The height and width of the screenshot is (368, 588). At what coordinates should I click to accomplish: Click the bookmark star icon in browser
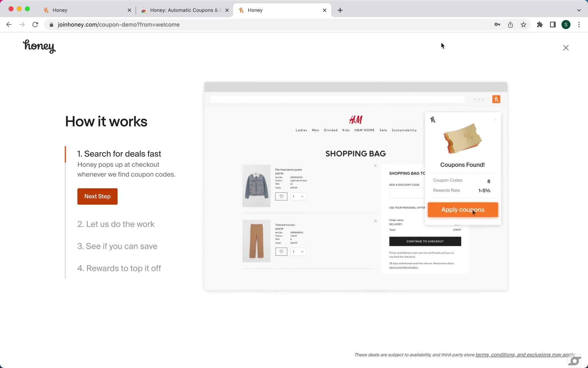point(524,25)
